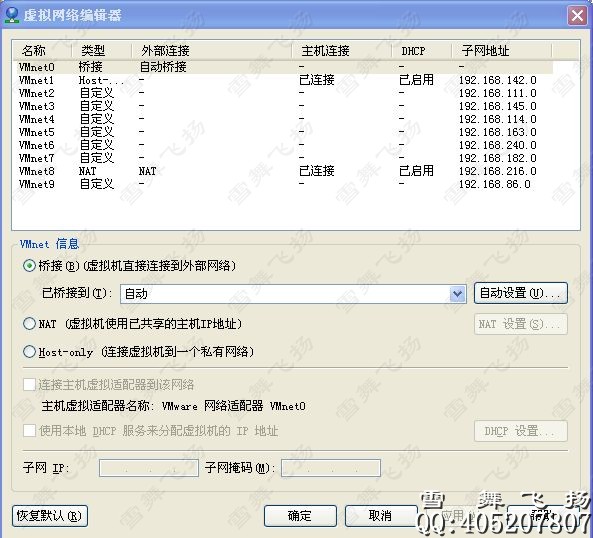Click 已连接 in the VMnet1 row

pyautogui.click(x=317, y=80)
